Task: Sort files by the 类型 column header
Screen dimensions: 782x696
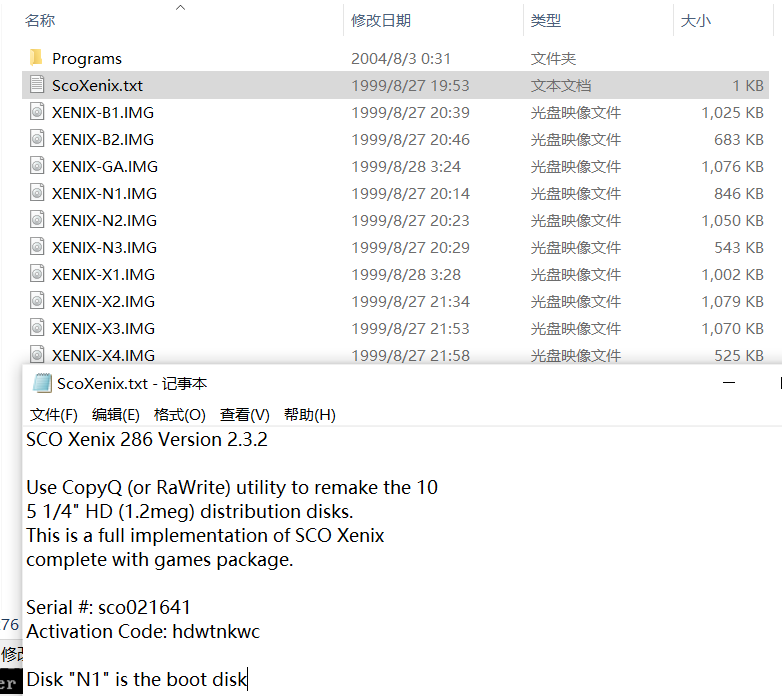Action: tap(546, 20)
